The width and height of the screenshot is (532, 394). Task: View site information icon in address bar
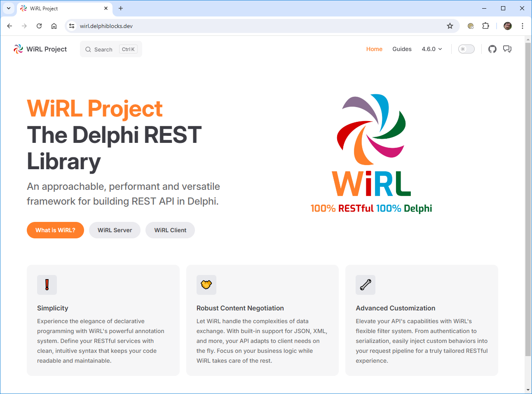point(72,26)
